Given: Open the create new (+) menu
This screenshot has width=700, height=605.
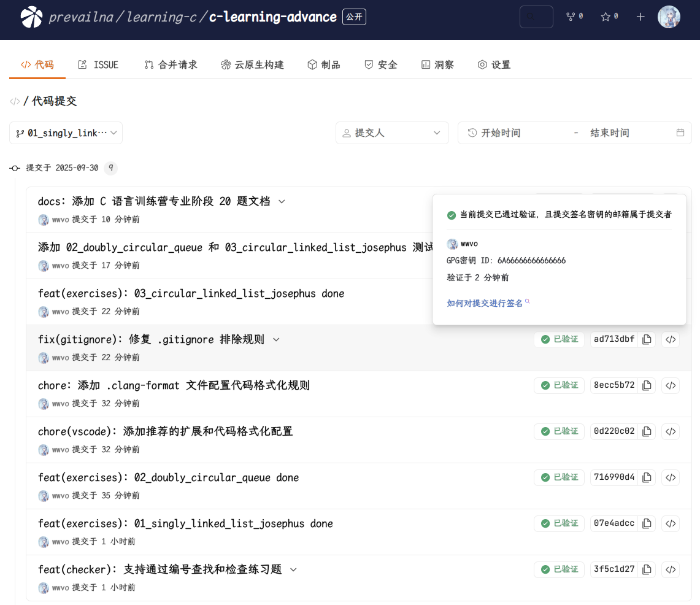Looking at the screenshot, I should pos(640,17).
